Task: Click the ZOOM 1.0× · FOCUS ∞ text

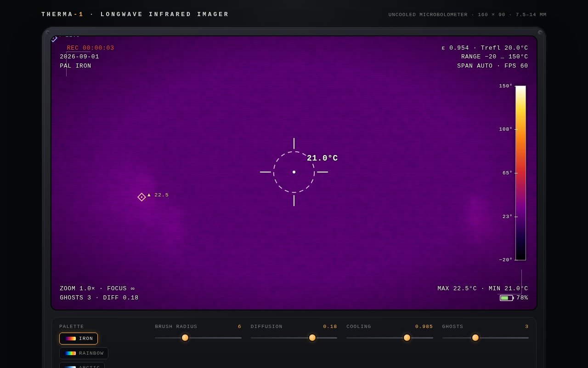Action: (x=97, y=289)
